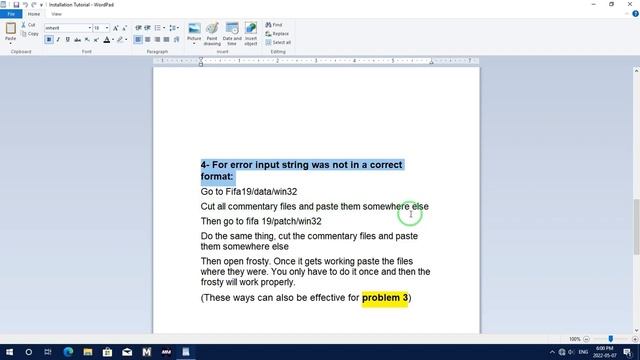Viewport: 640px width, 360px height.
Task: Open File Explorer from taskbar
Action: tap(88, 352)
